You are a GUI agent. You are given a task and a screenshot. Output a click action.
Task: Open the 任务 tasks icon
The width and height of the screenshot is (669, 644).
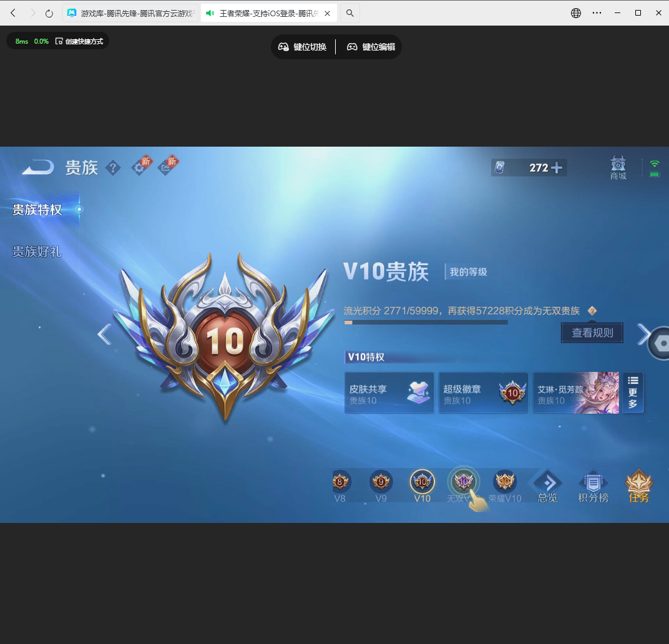(x=638, y=485)
